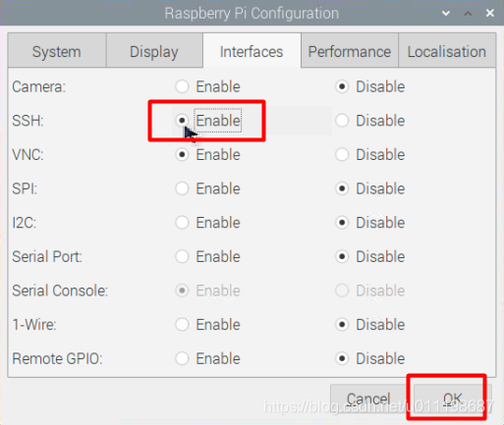The width and height of the screenshot is (504, 425).
Task: Minimize window using title bar down chevron
Action: (446, 14)
